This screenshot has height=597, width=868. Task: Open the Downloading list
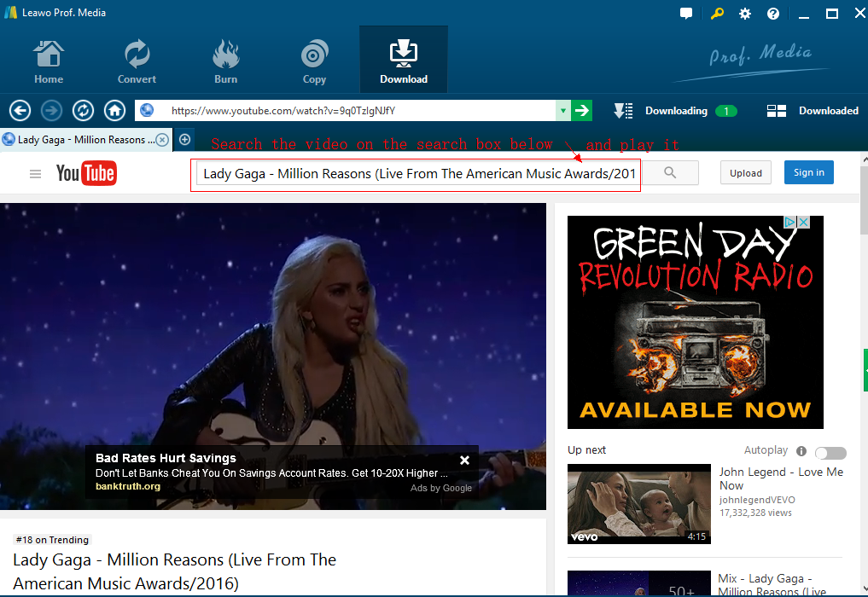[675, 111]
